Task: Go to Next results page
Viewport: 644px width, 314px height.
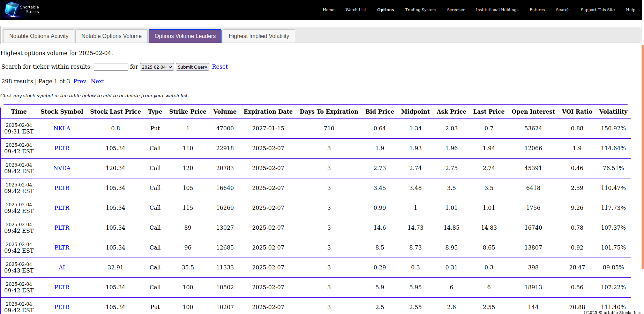Action: coord(98,81)
